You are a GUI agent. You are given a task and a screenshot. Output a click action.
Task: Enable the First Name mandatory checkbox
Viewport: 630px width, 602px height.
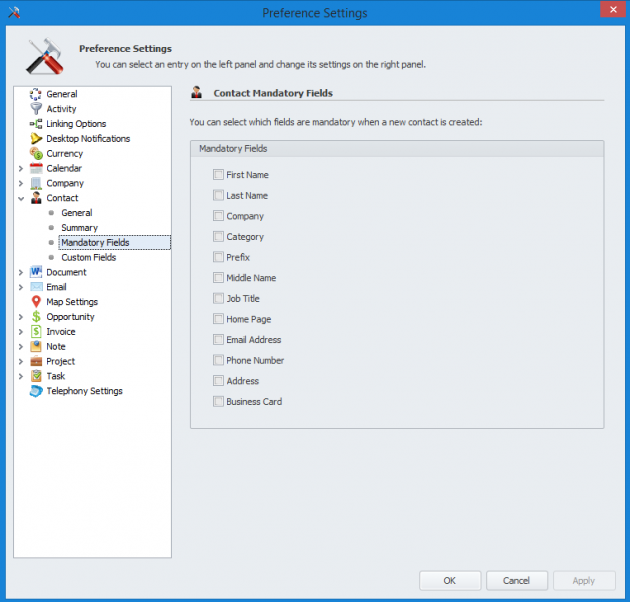218,175
